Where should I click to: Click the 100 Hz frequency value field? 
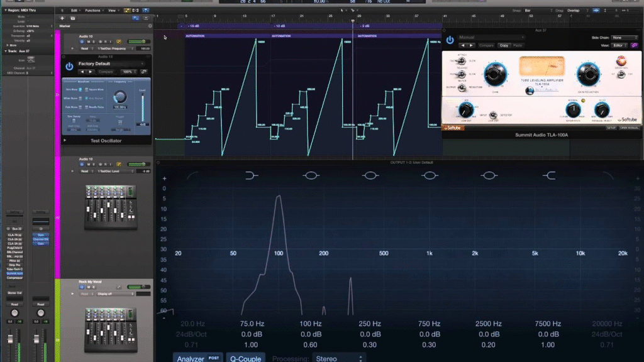[309, 324]
